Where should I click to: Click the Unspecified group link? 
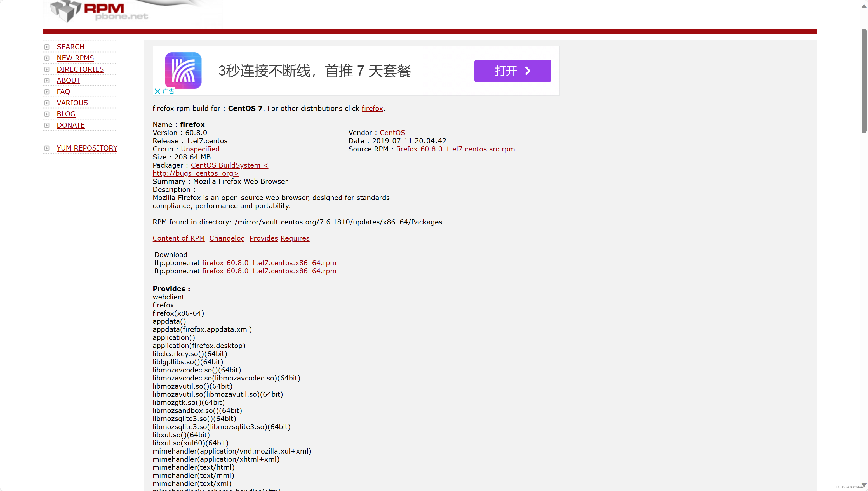coord(200,149)
